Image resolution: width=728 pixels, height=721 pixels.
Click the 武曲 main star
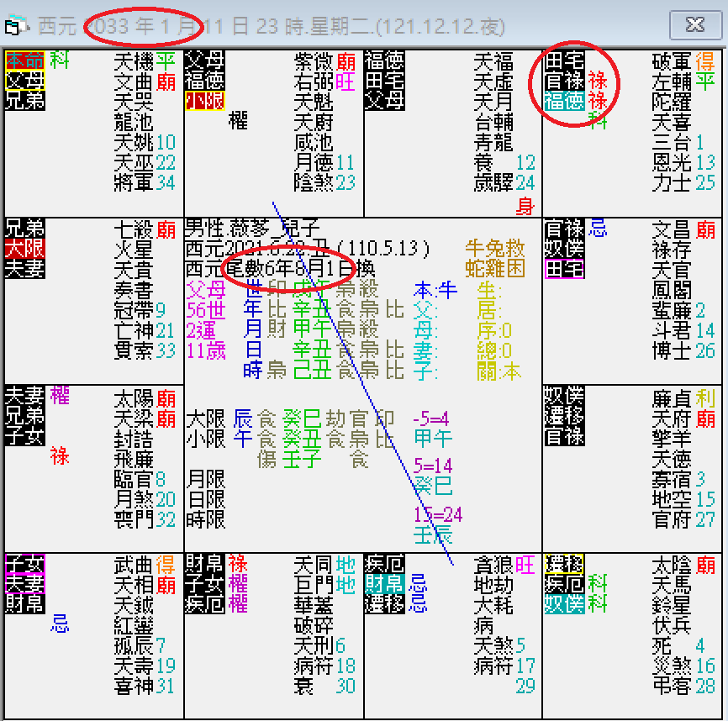click(134, 565)
